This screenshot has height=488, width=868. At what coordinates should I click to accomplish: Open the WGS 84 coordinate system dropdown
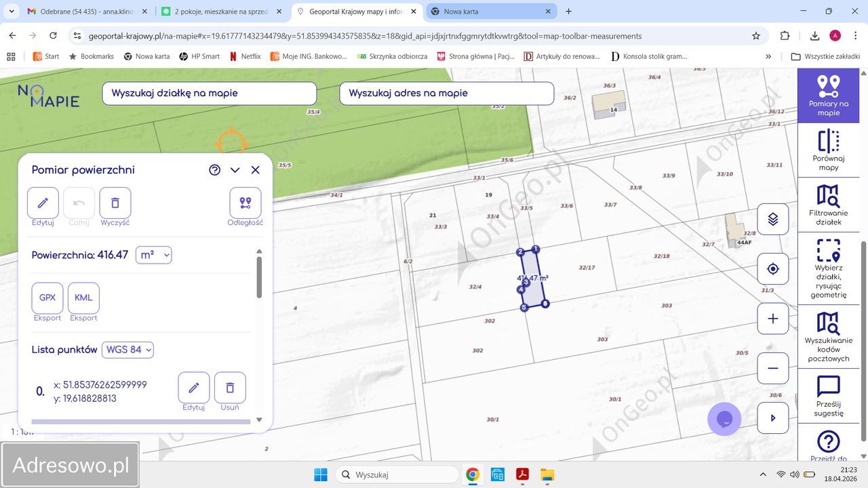coord(127,350)
